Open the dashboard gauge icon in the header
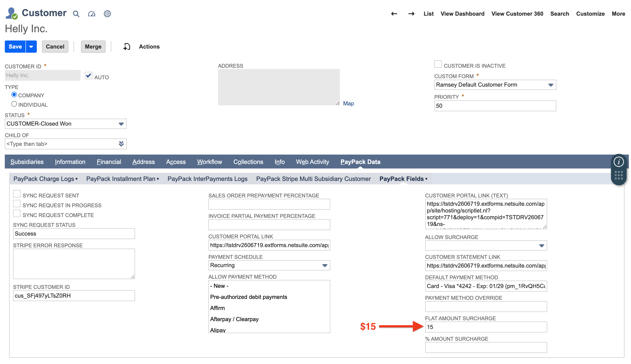 (91, 14)
